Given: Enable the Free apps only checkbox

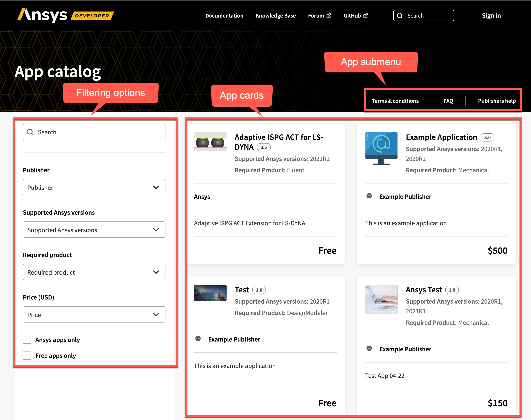Looking at the screenshot, I should coord(27,356).
